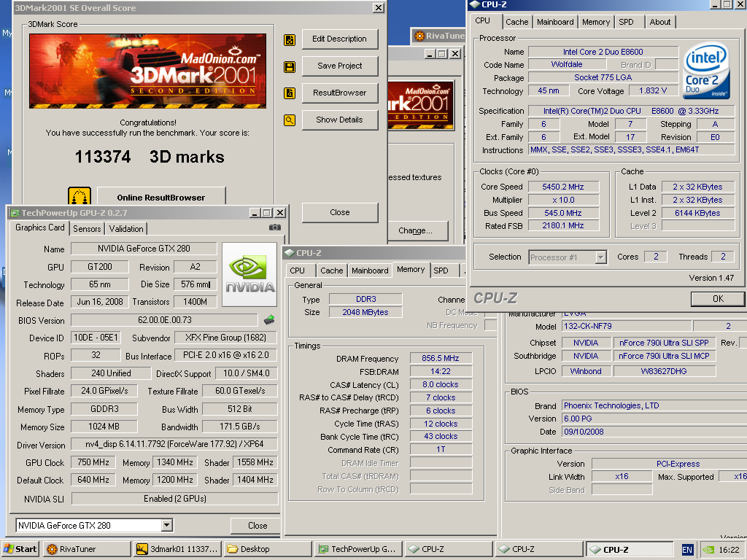The image size is (747, 560).
Task: Click the Online ResultBrowser icon
Action: pos(80,196)
